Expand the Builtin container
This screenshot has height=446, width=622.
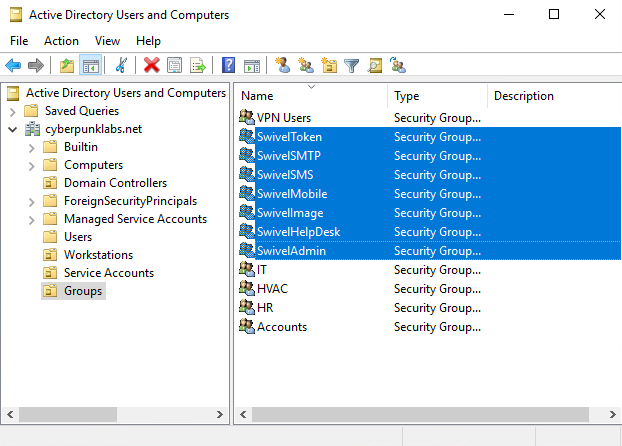32,147
